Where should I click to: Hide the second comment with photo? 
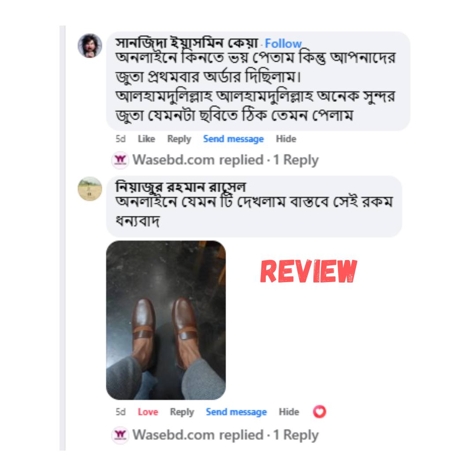click(289, 412)
